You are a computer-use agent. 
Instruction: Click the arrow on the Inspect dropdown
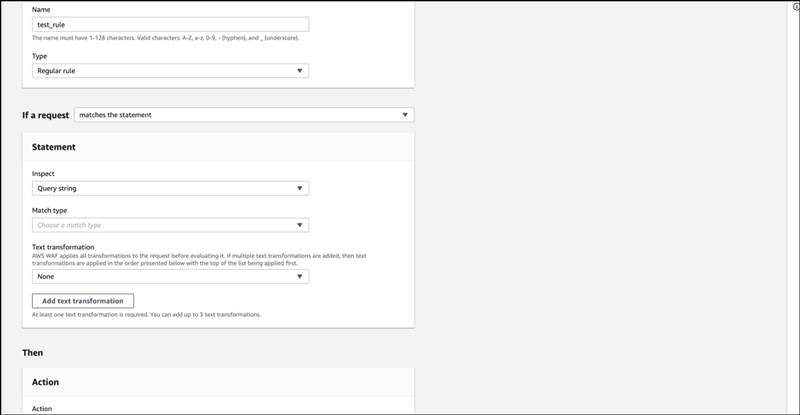299,188
